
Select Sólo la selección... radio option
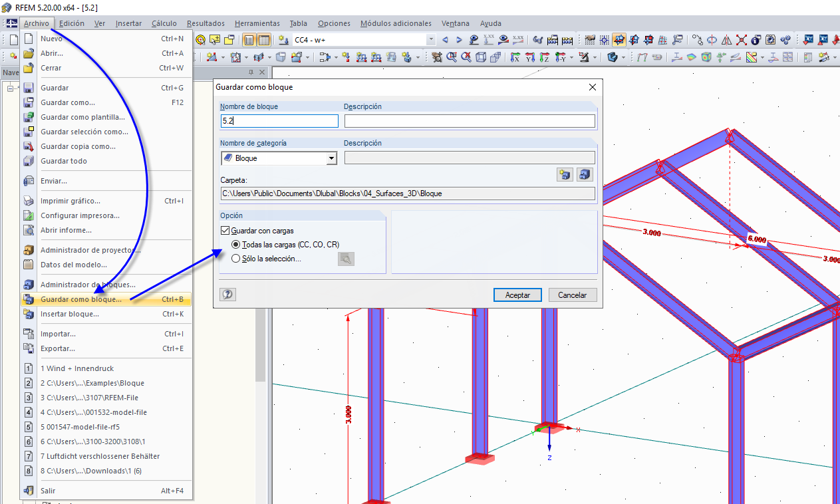tap(235, 259)
